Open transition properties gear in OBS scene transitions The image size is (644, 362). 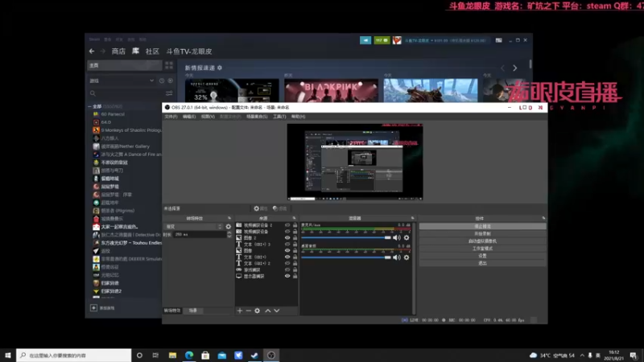[229, 227]
